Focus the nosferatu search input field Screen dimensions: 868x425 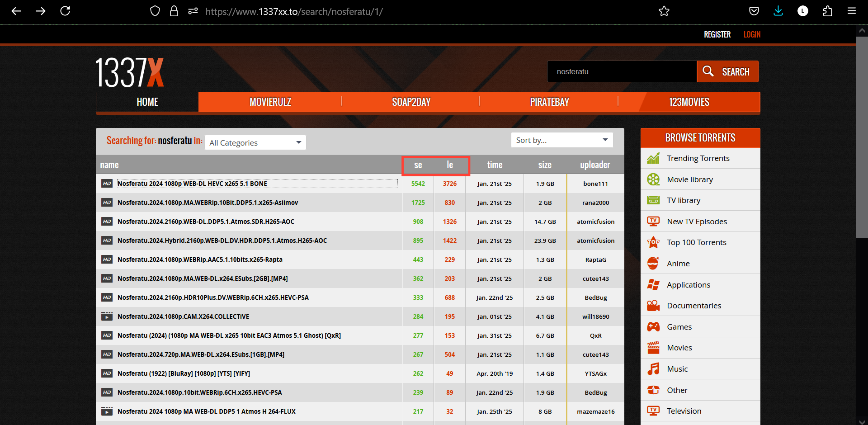tap(622, 71)
